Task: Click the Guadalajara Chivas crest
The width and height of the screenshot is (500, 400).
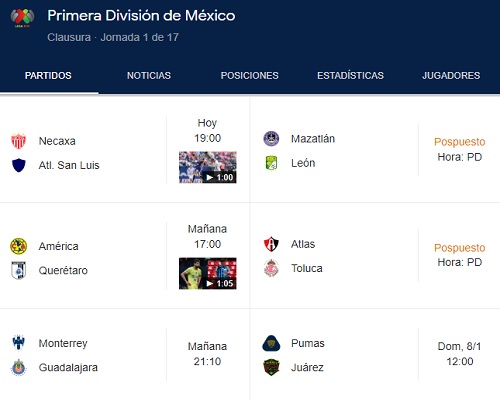Action: point(18,367)
